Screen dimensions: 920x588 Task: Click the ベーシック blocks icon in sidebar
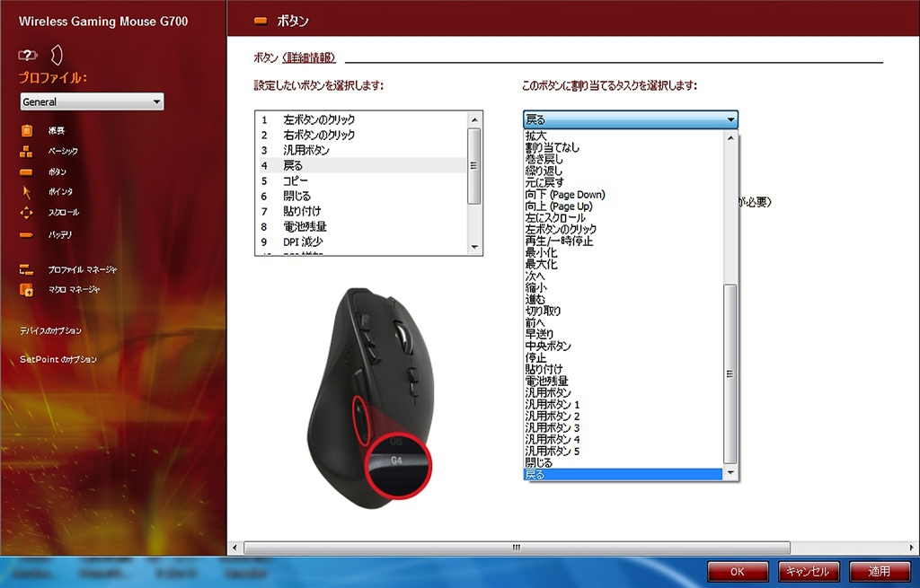[x=26, y=151]
